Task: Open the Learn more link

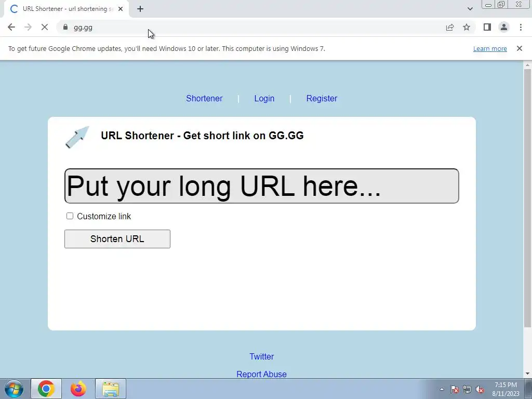Action: tap(490, 48)
